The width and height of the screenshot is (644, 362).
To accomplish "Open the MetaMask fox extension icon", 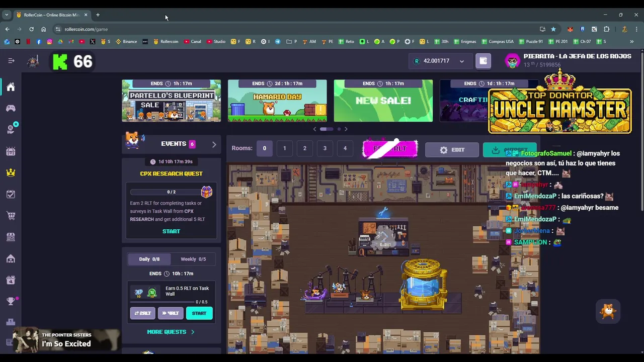I will point(570,29).
